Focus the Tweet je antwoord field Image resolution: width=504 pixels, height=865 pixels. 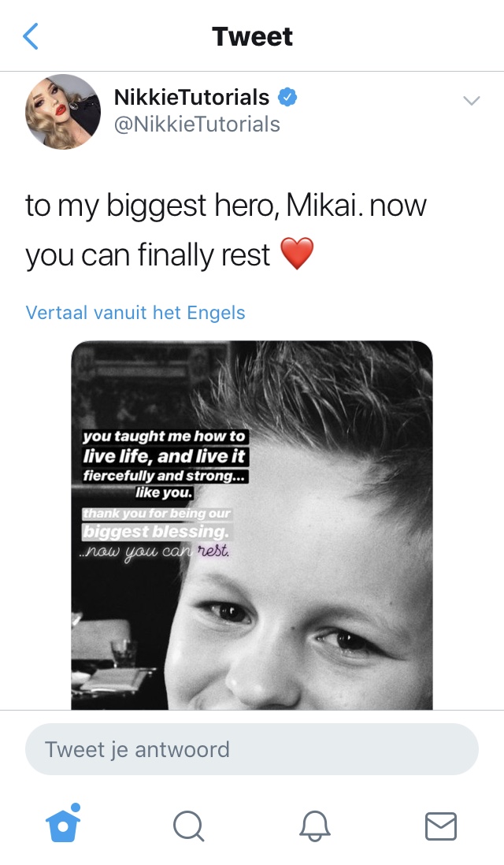pyautogui.click(x=252, y=749)
